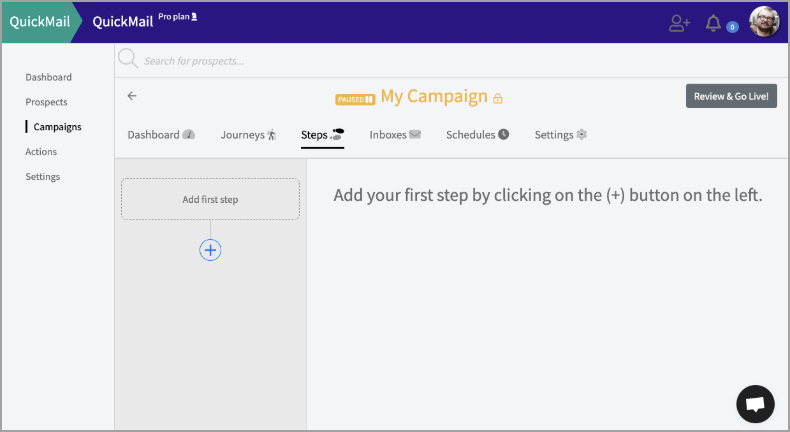Open the user profile avatar menu
790x432 pixels.
coord(764,22)
